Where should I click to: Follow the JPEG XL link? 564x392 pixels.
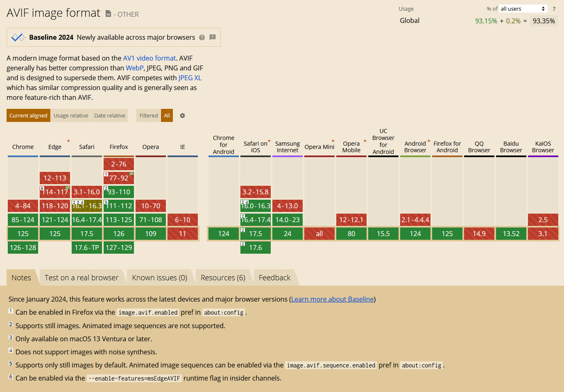[190, 78]
